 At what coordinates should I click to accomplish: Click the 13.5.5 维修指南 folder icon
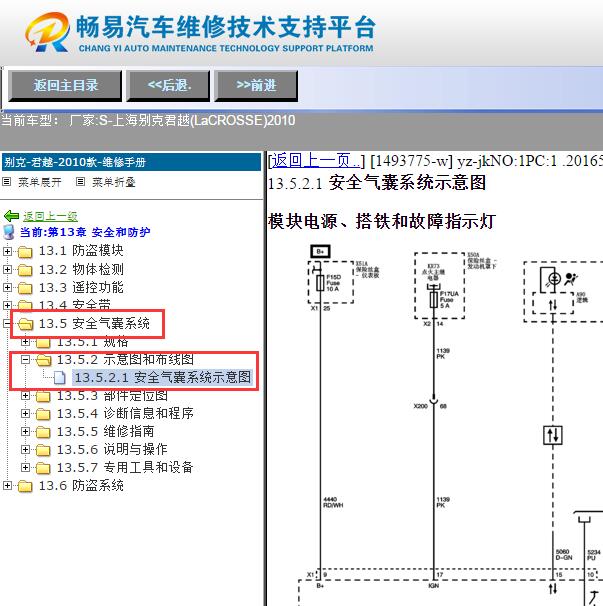click(x=43, y=432)
